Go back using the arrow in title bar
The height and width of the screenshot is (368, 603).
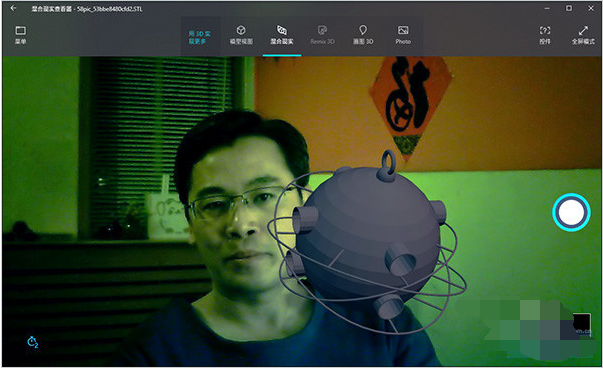(13, 8)
